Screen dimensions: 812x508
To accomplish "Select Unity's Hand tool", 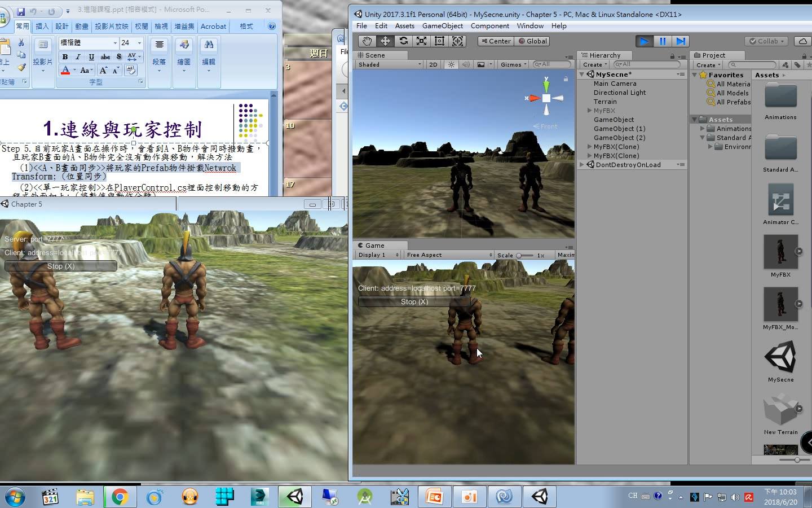I will [367, 41].
